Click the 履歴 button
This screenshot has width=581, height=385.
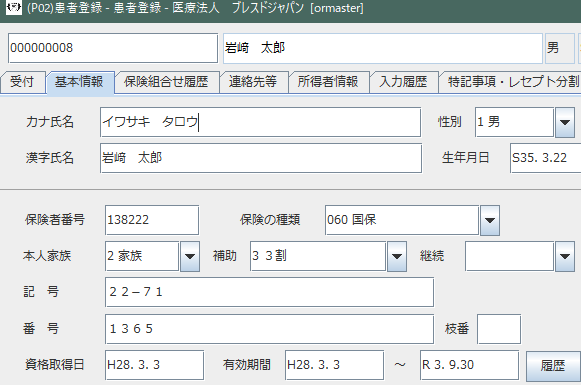click(x=553, y=366)
